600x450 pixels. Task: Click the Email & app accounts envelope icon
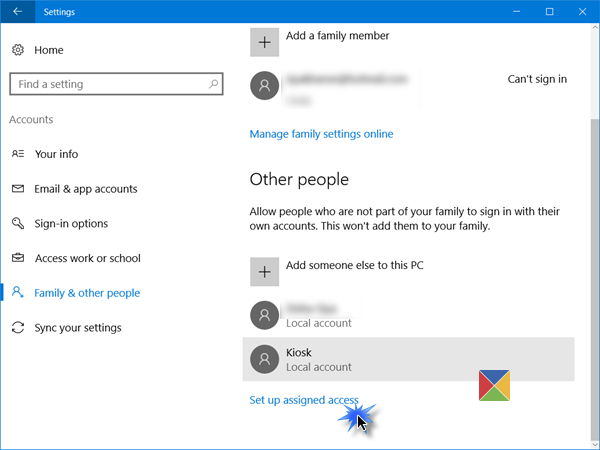click(18, 189)
